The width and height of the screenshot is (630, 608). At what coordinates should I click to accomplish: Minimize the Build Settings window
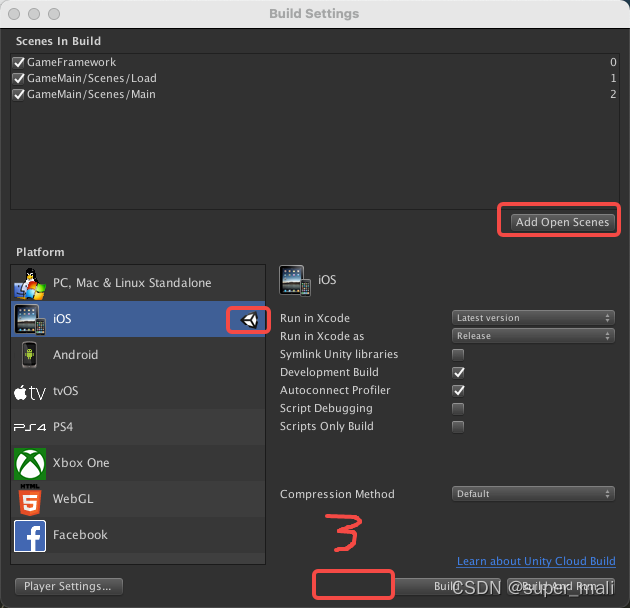pos(34,14)
